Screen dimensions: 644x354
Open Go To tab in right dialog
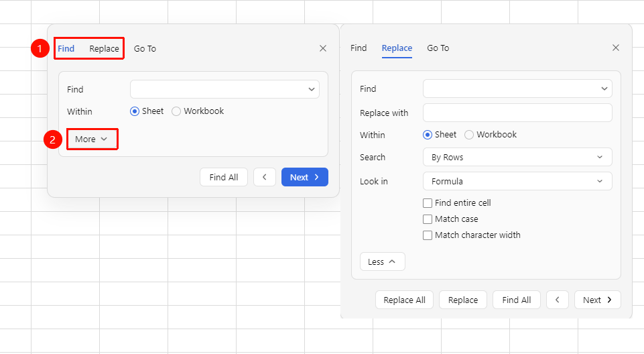pos(438,48)
